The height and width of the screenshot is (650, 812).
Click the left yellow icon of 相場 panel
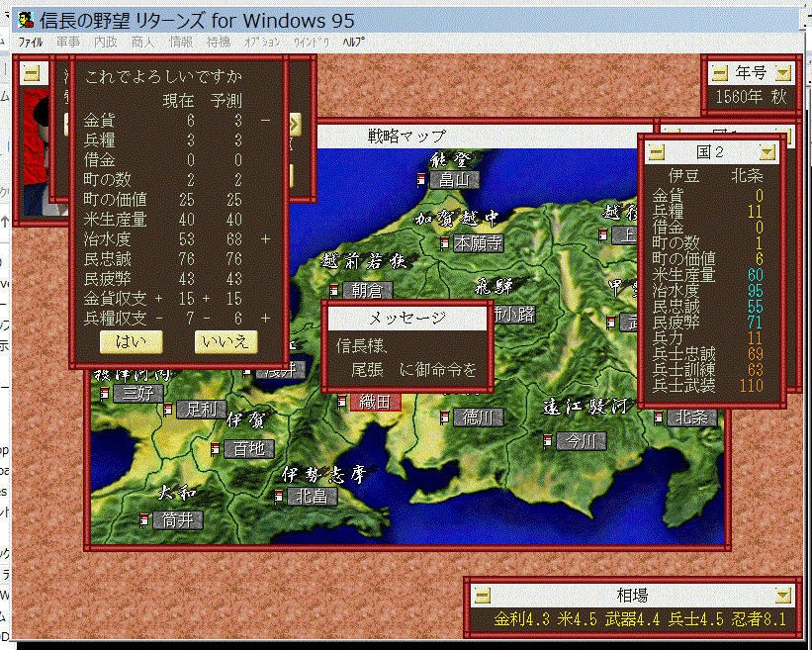coord(482,596)
